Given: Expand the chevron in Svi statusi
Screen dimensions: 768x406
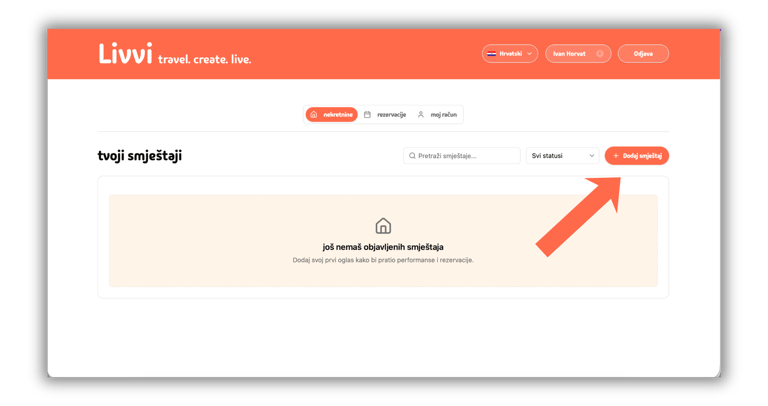Looking at the screenshot, I should click(x=592, y=156).
